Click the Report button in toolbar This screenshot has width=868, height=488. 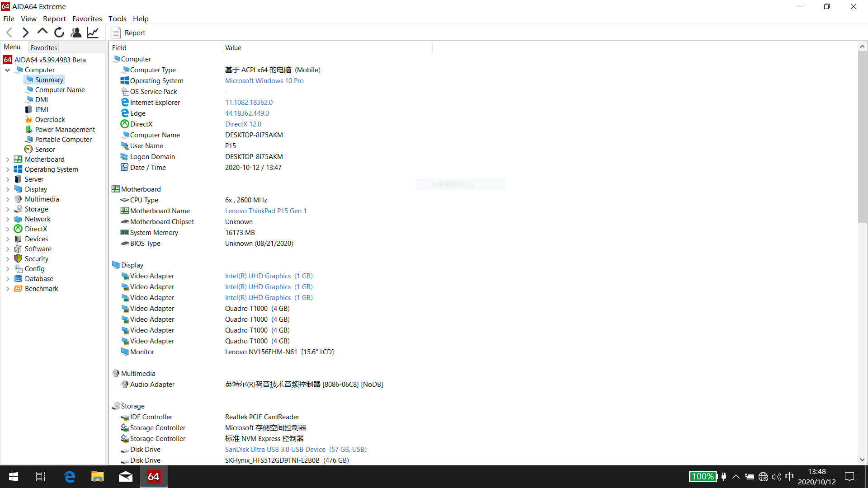pyautogui.click(x=129, y=33)
